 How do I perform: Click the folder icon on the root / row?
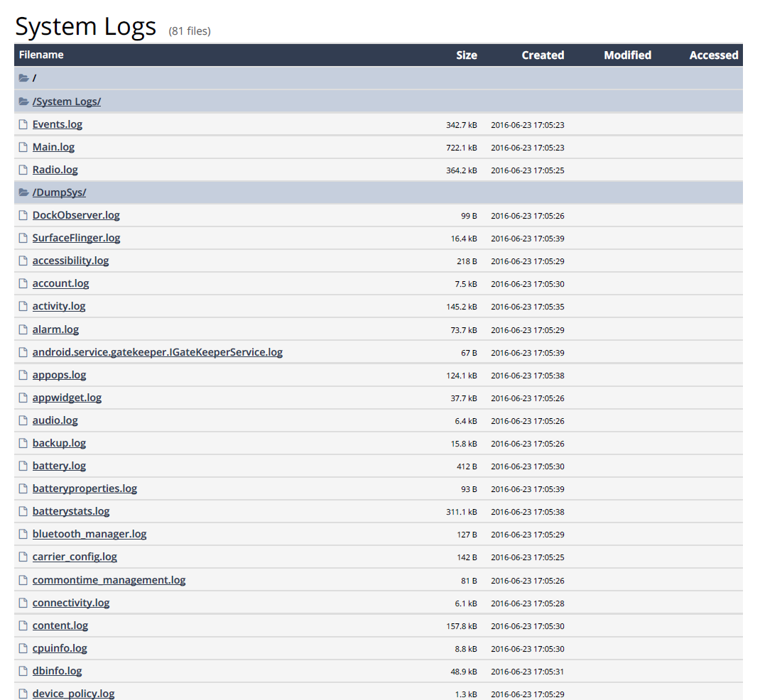[22, 78]
